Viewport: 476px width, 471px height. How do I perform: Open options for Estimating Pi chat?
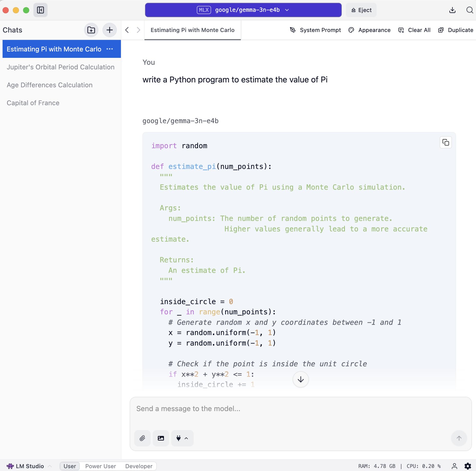tap(110, 49)
